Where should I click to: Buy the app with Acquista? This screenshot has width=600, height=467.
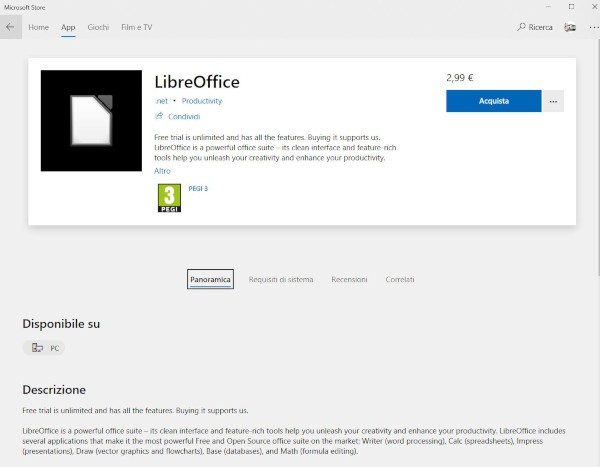(x=494, y=101)
